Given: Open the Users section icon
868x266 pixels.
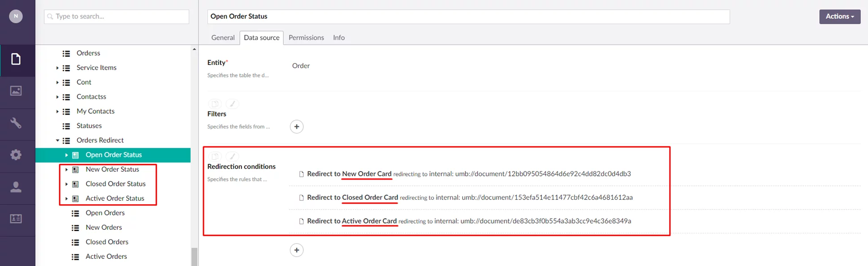Looking at the screenshot, I should (x=16, y=187).
